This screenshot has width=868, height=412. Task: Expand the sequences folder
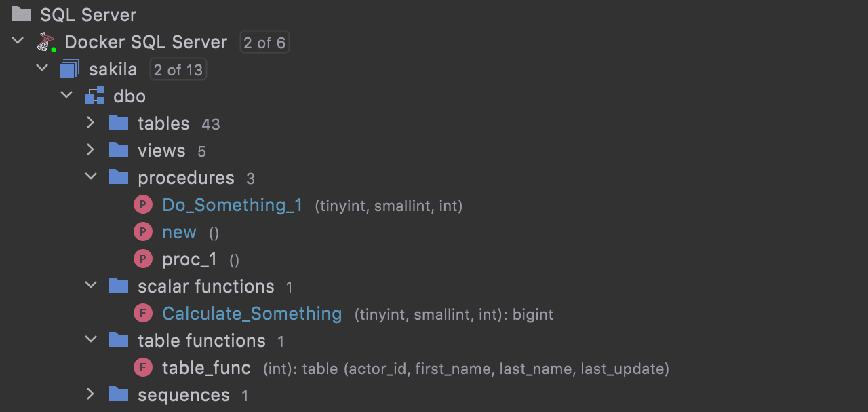pyautogui.click(x=91, y=394)
